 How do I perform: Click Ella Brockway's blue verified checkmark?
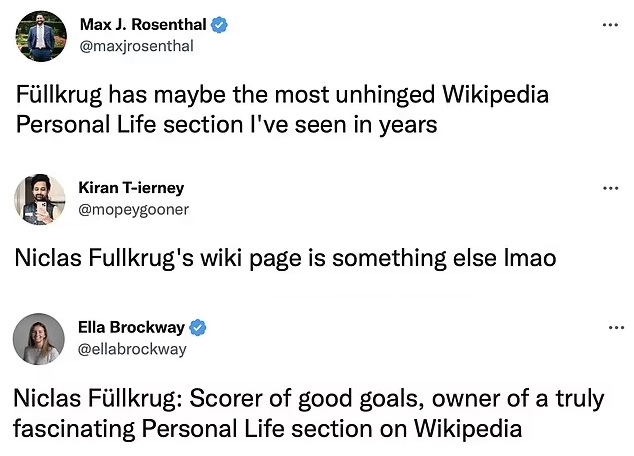(x=199, y=327)
